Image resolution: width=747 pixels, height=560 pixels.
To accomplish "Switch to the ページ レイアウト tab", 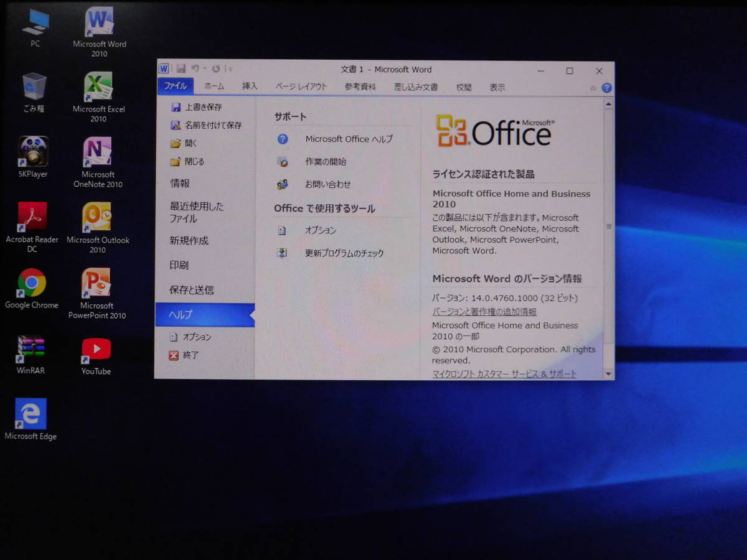I will click(301, 87).
